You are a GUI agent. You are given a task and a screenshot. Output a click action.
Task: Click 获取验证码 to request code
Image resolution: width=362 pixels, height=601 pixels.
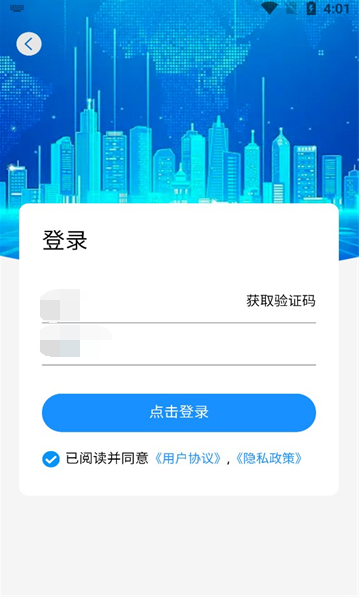pos(281,301)
